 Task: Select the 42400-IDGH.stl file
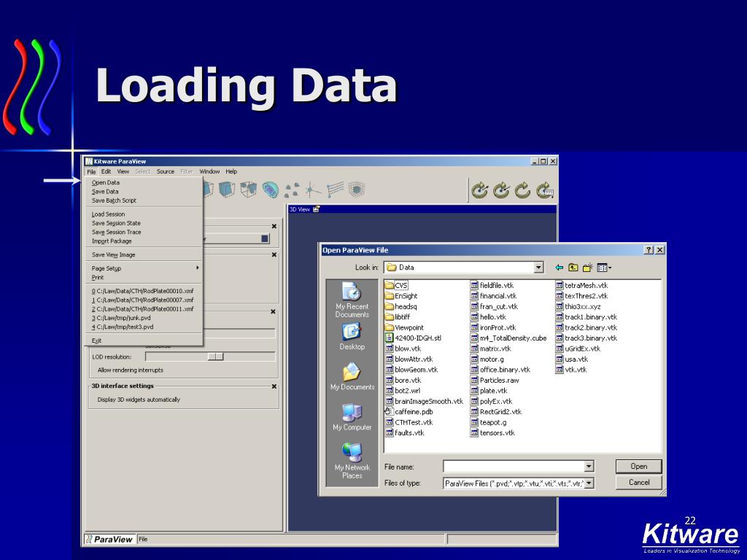click(x=413, y=338)
